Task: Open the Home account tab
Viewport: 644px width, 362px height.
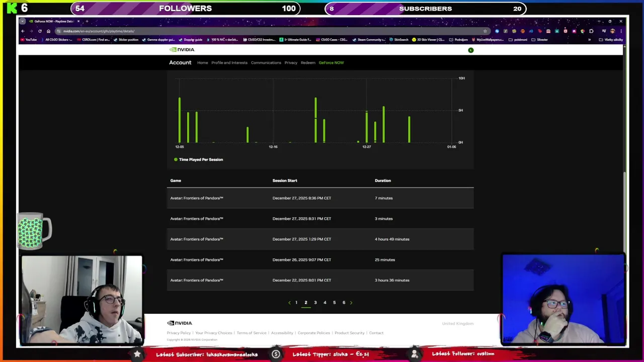Action: [202, 63]
